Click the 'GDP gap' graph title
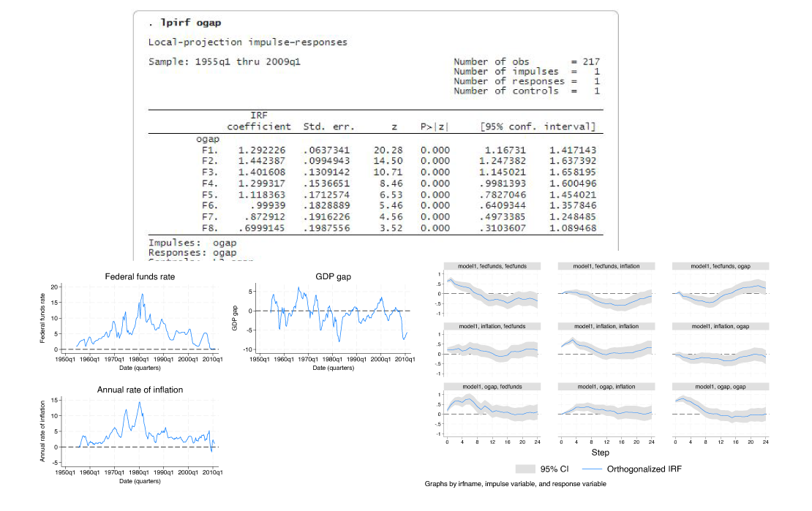The height and width of the screenshot is (511, 812). pos(333,276)
